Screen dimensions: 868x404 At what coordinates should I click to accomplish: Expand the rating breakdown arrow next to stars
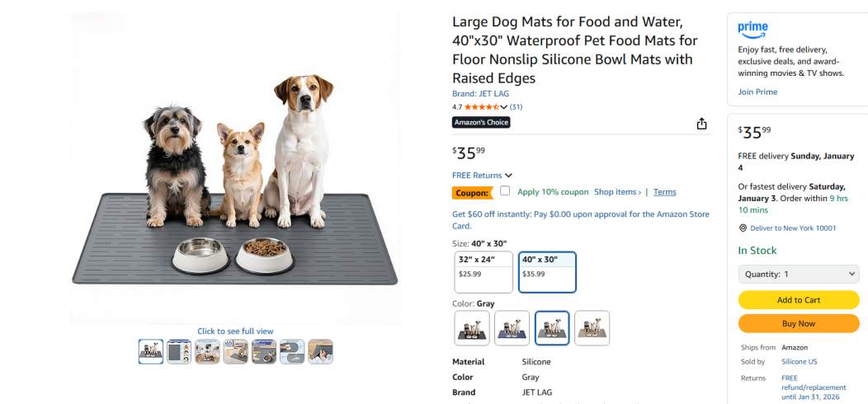coord(506,107)
